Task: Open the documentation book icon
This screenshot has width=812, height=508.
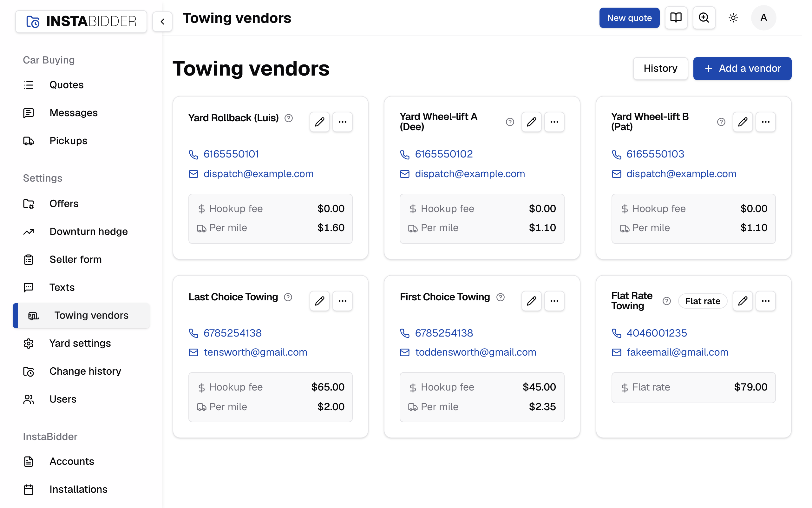Action: 676,17
